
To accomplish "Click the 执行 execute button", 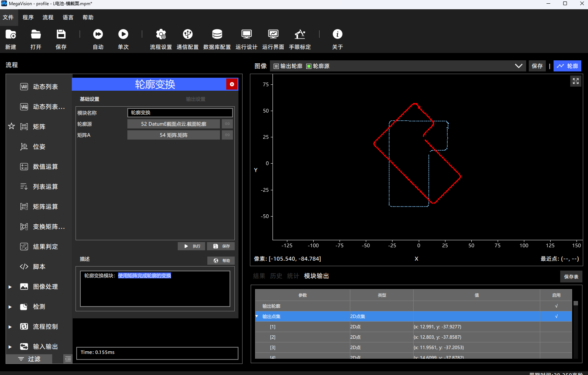I will pos(191,246).
